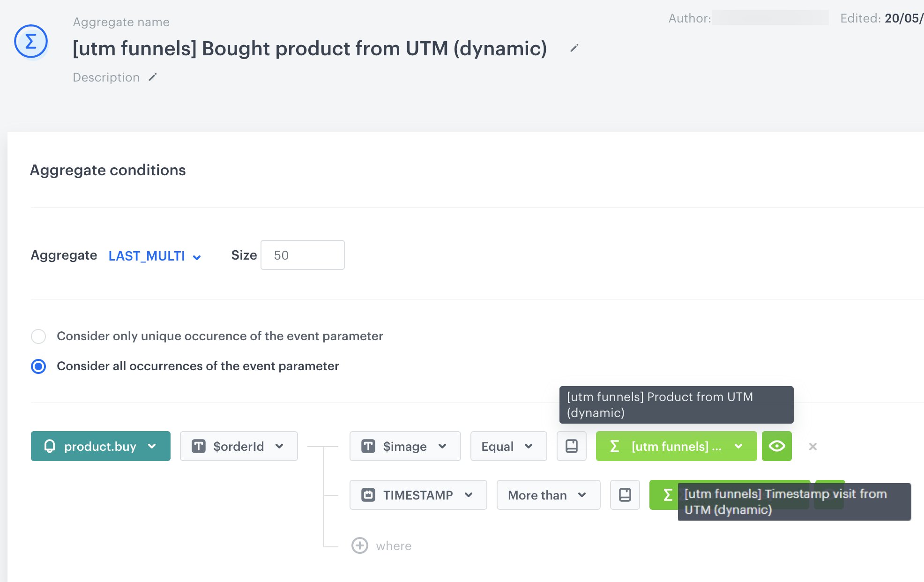Open the More than operator dropdown

(x=548, y=495)
